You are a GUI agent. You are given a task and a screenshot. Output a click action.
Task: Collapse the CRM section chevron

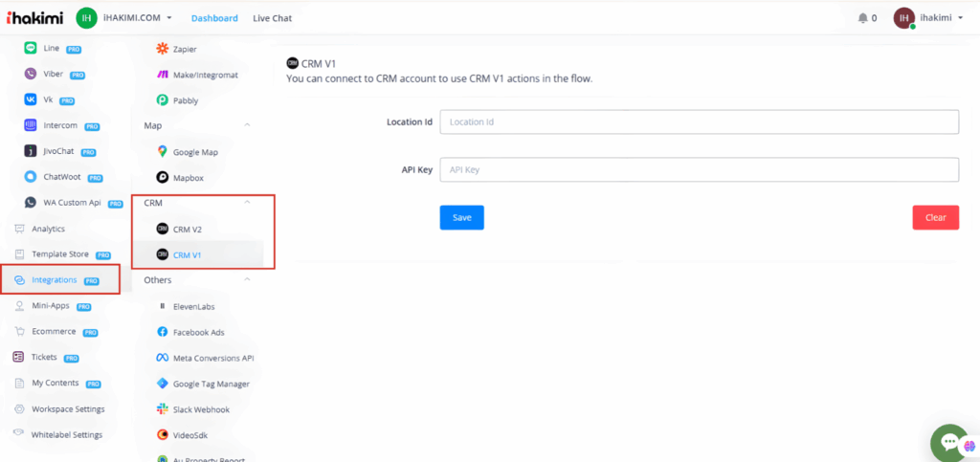[x=248, y=203]
